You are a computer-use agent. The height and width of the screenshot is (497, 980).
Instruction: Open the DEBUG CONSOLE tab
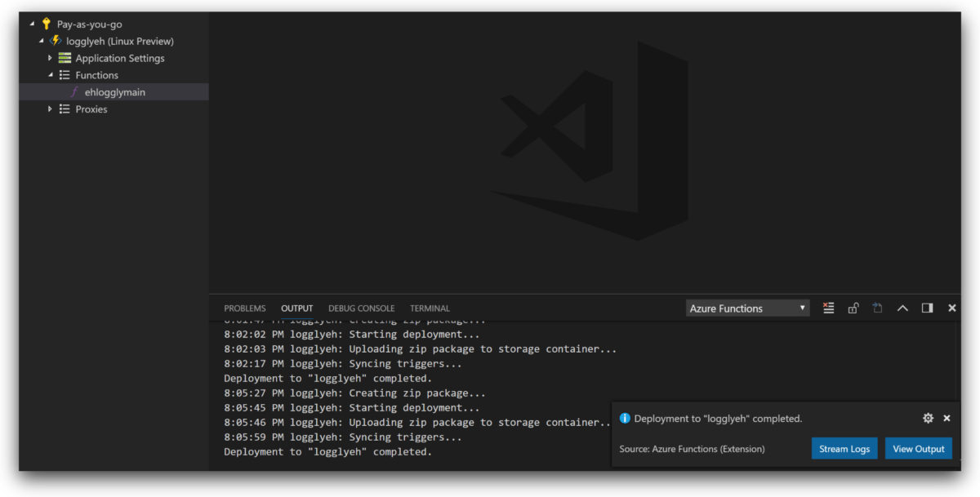coord(362,308)
